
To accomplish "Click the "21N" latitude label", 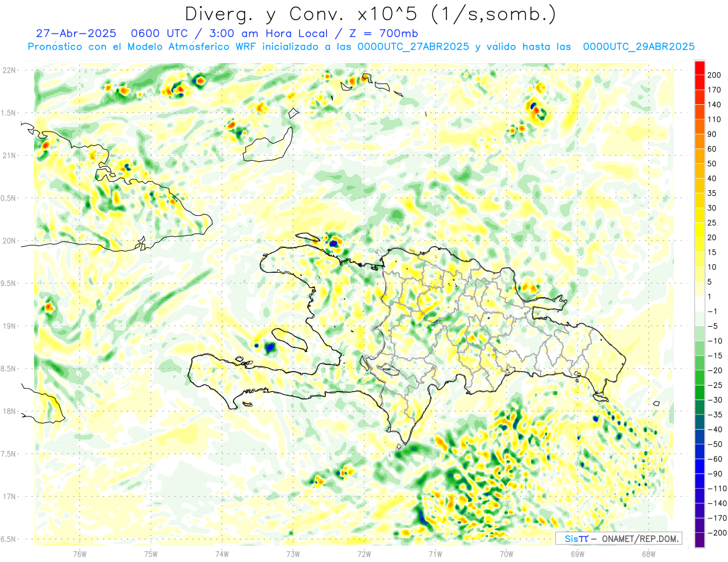I will 10,156.
